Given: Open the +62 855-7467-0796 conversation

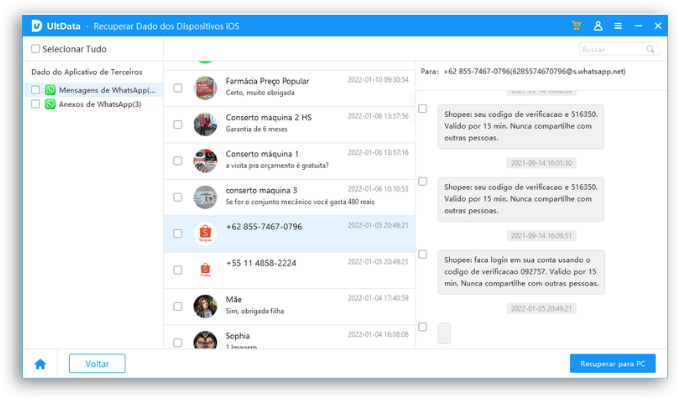Looking at the screenshot, I should pyautogui.click(x=289, y=234).
